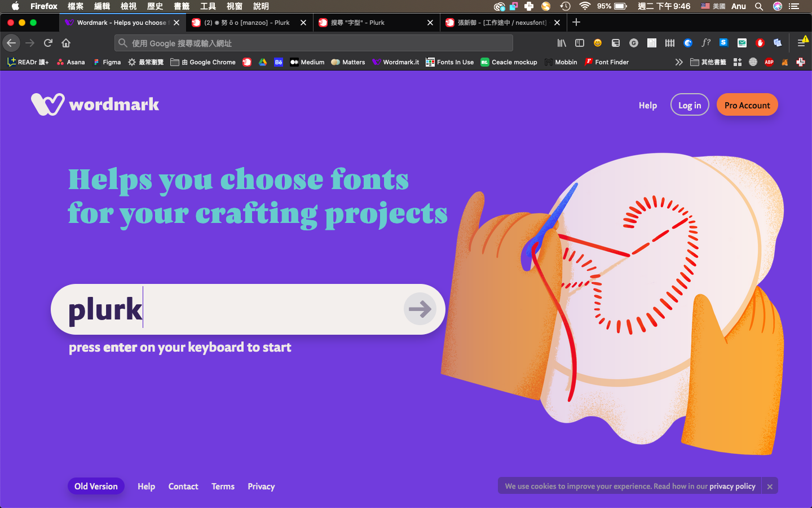This screenshot has height=508, width=812.
Task: Open macOS Wi-Fi status menu
Action: coord(585,6)
